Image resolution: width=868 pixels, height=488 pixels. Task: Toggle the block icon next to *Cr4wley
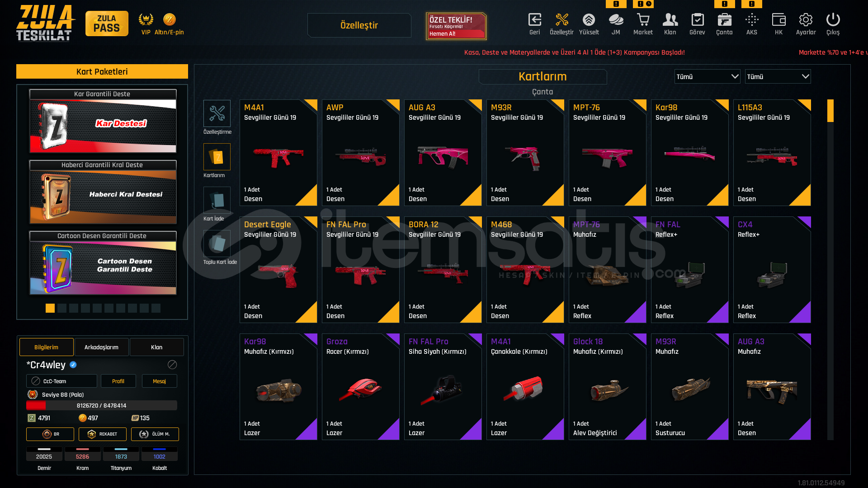click(172, 365)
